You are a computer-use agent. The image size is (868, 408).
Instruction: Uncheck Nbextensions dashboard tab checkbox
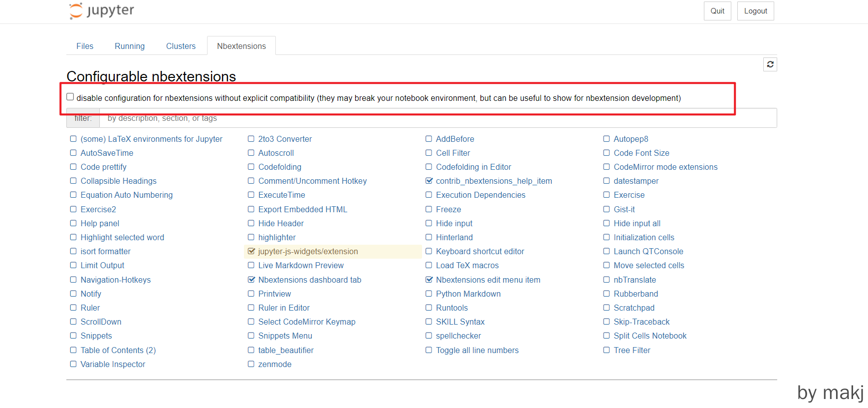tap(251, 280)
